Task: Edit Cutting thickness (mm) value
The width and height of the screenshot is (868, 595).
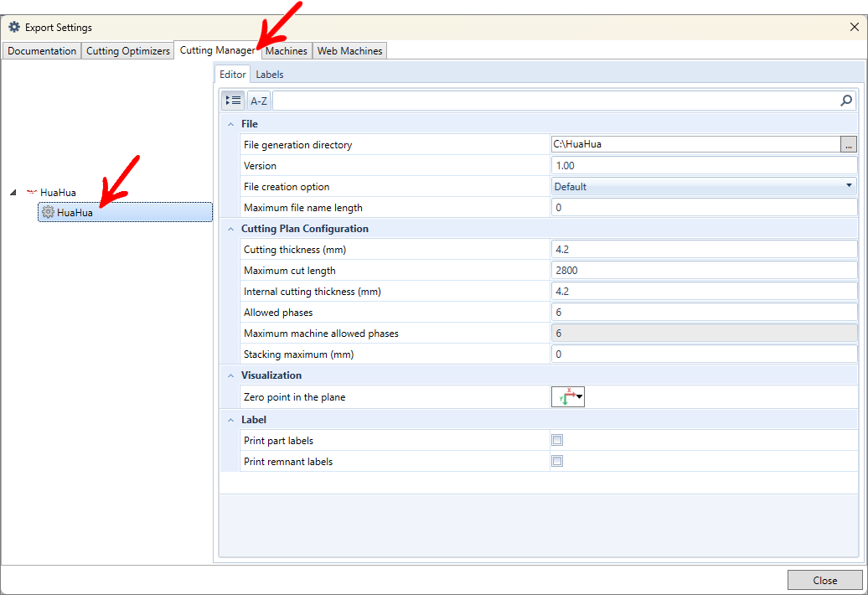Action: (704, 250)
